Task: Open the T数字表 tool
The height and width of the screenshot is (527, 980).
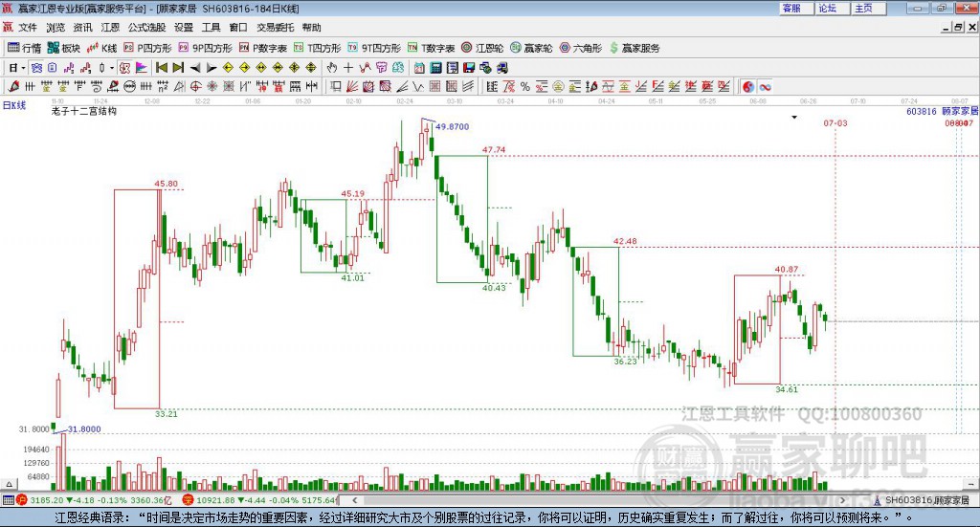Action: (x=432, y=48)
